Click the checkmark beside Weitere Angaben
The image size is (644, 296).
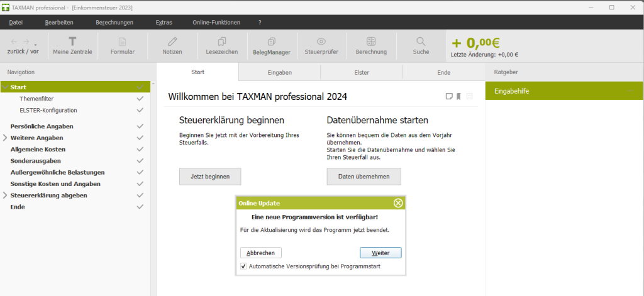(140, 138)
